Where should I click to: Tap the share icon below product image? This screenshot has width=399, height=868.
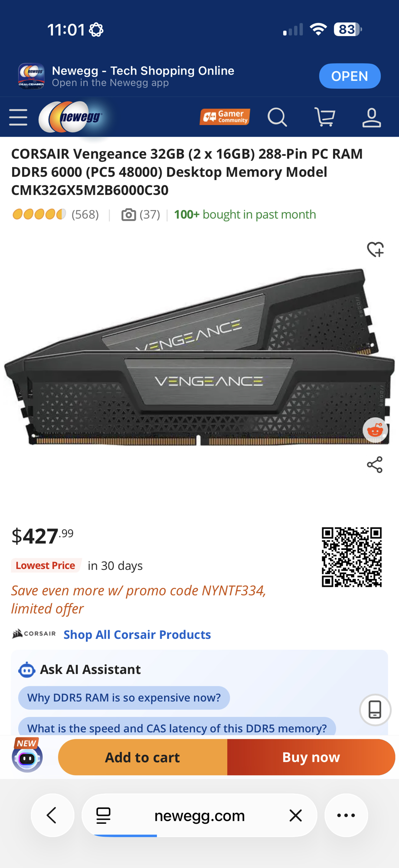click(375, 464)
